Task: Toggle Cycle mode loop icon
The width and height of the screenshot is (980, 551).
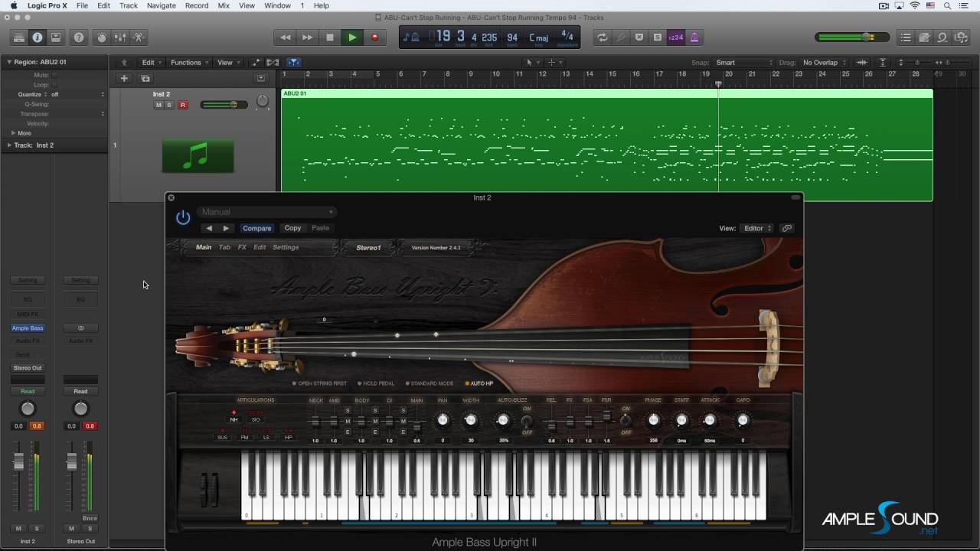Action: 603,37
